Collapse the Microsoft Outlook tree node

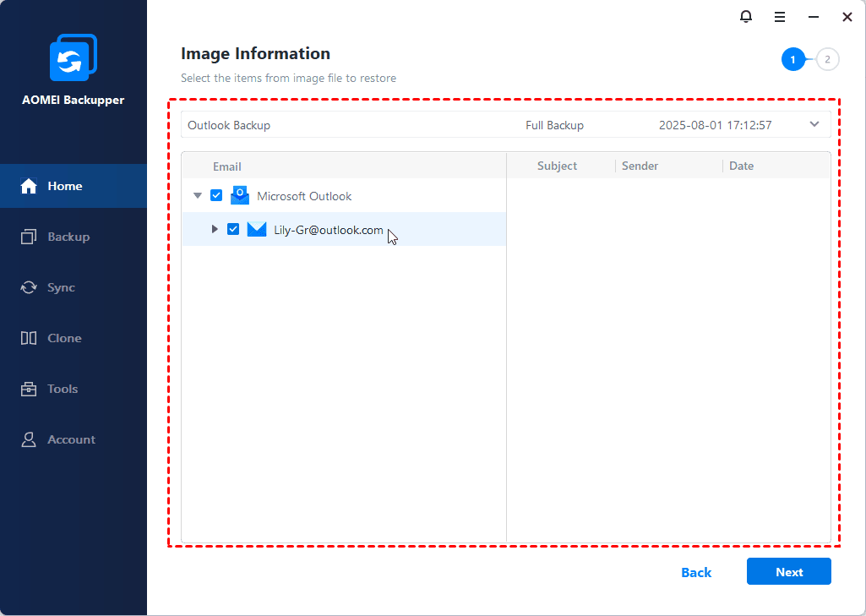198,196
